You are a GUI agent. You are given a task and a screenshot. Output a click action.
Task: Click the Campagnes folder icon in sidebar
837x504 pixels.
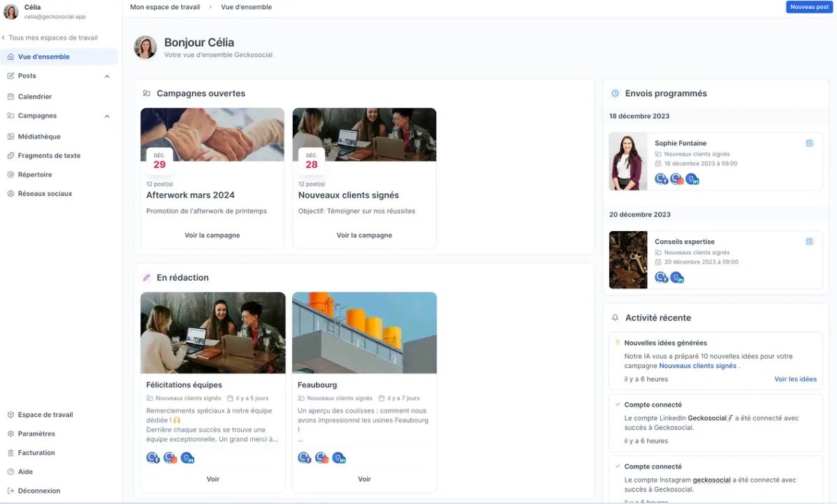(10, 116)
